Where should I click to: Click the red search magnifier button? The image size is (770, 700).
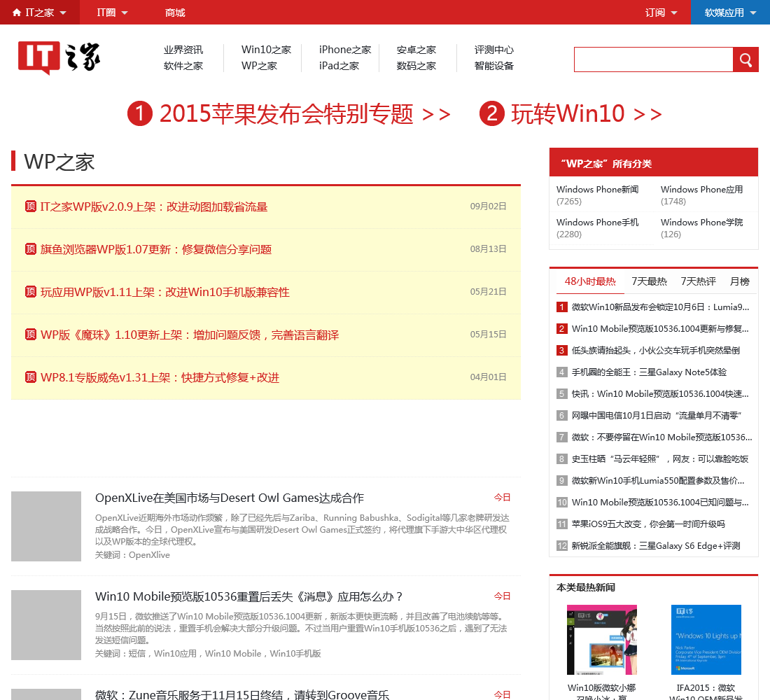745,60
